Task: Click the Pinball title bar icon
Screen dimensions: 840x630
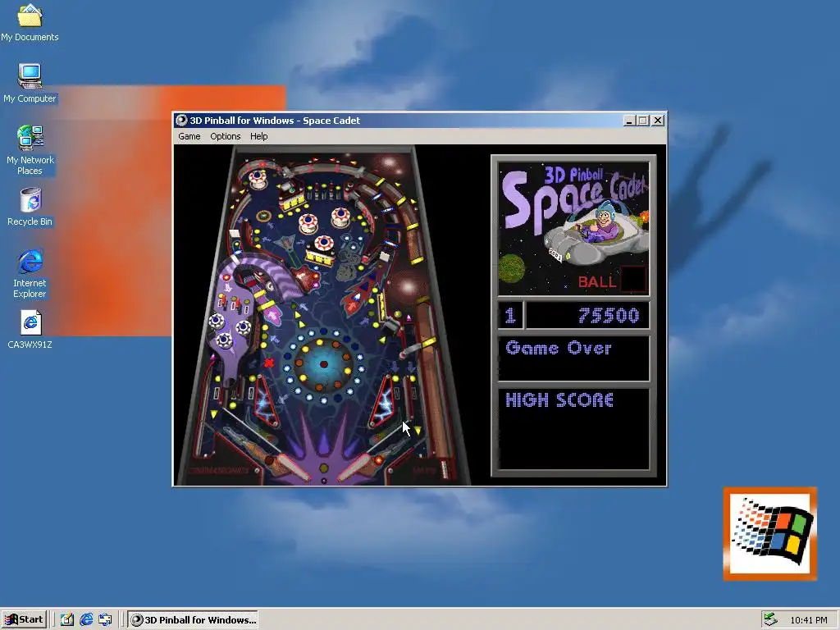Action: pyautogui.click(x=181, y=121)
